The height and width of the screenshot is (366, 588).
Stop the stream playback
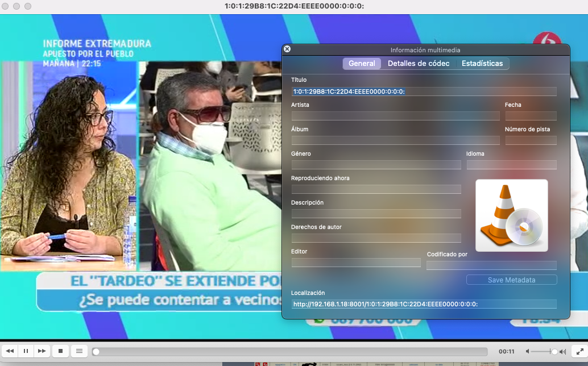[61, 351]
